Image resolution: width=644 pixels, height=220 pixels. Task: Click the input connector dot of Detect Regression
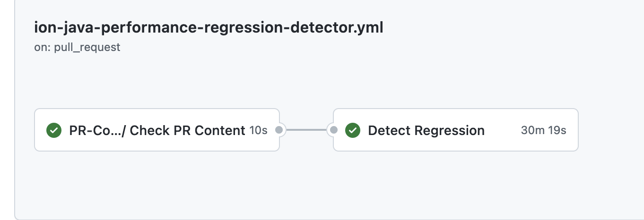(334, 130)
